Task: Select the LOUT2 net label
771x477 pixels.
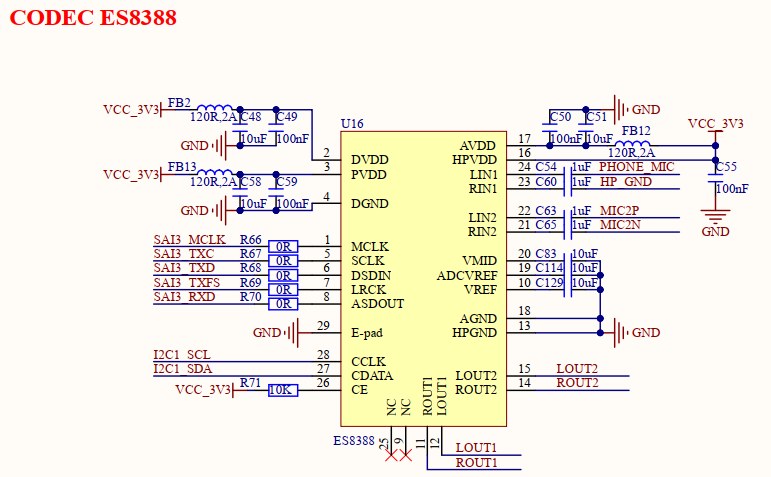Action: tap(577, 369)
